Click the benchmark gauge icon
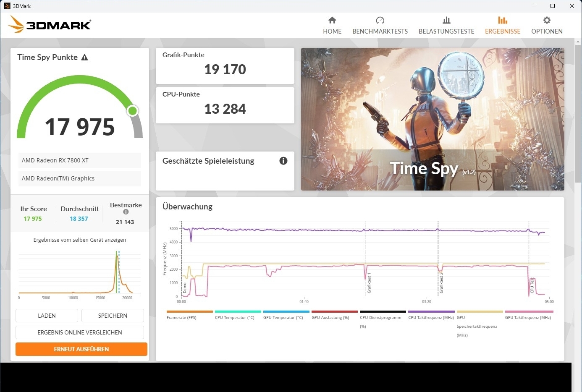 (x=380, y=20)
